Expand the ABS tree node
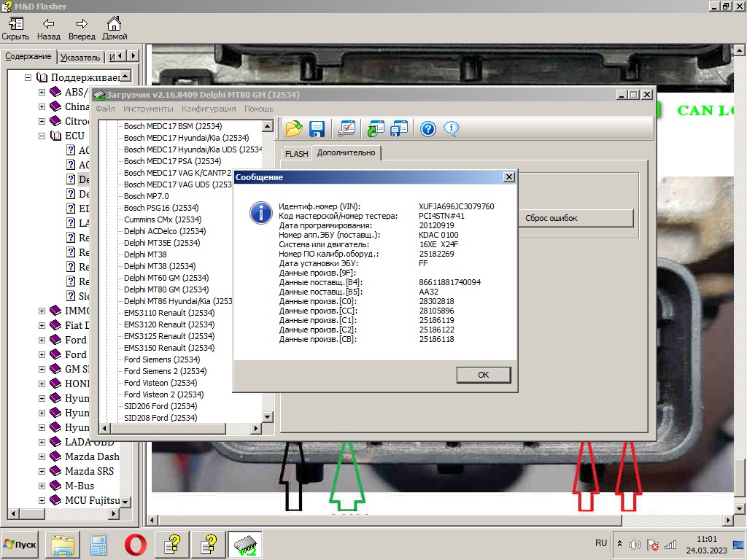Viewport: 747px width, 560px height. (42, 92)
